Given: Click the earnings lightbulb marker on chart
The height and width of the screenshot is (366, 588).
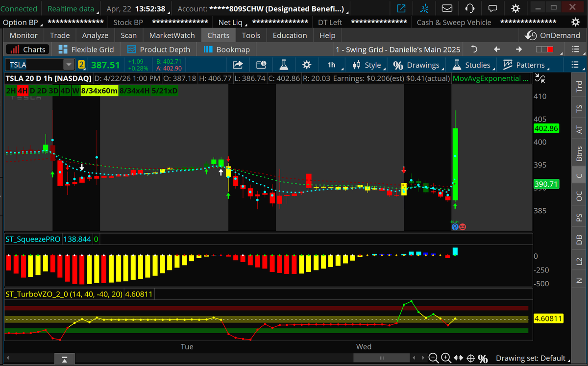Looking at the screenshot, I should [x=455, y=227].
